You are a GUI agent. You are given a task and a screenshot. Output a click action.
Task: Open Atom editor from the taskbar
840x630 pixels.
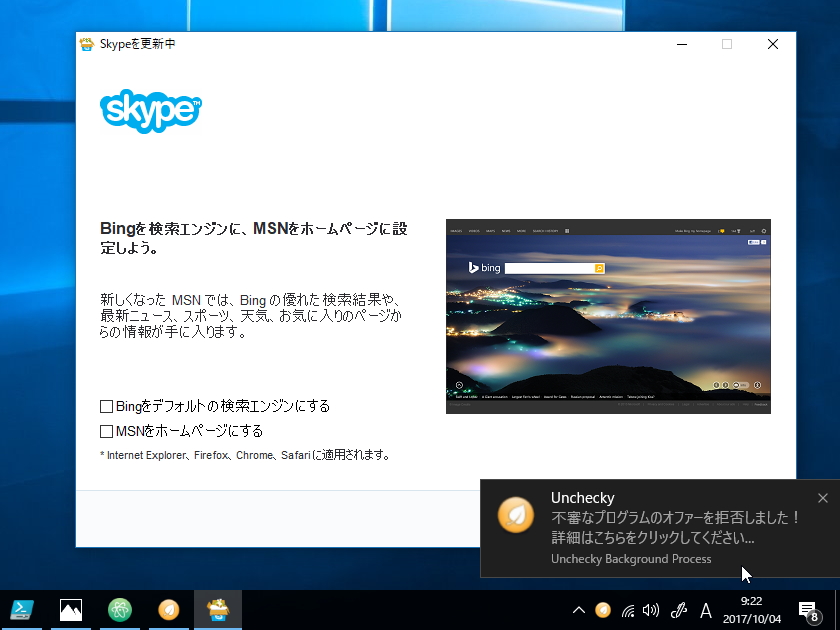coord(120,610)
